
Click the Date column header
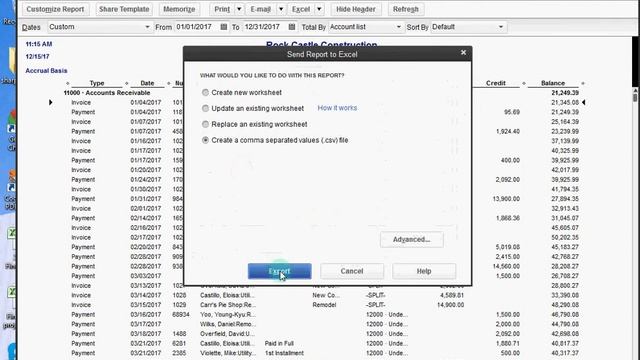pos(147,83)
